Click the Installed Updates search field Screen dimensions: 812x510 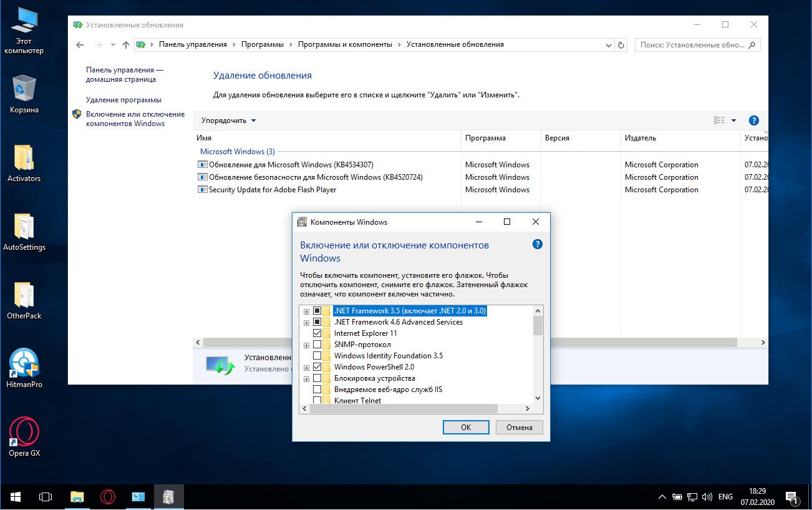pos(691,45)
